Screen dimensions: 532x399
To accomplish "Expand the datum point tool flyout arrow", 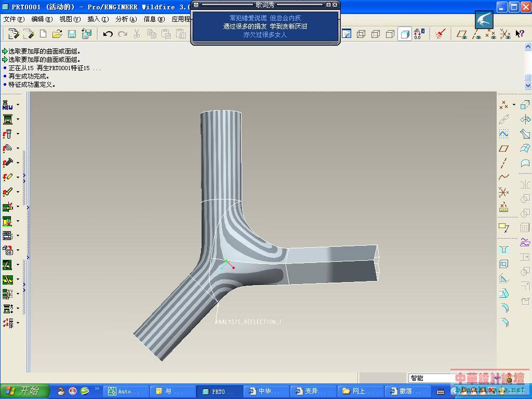I will 514,105.
